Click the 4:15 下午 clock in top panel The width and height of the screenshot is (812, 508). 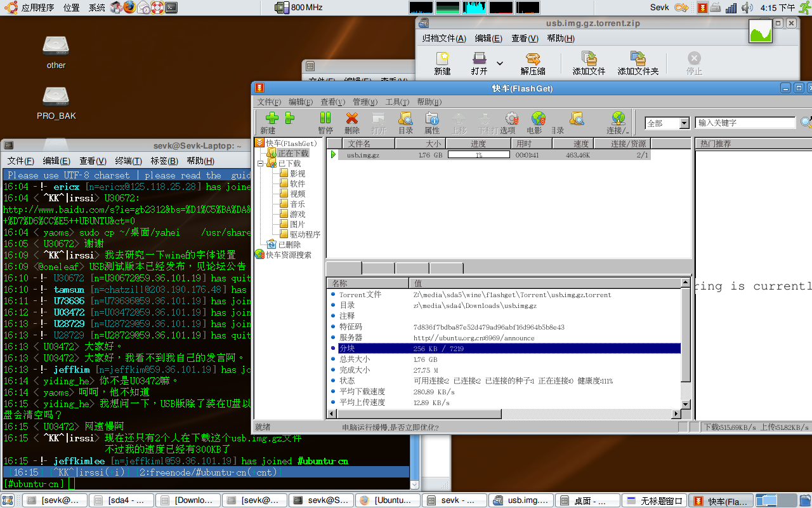pos(778,8)
